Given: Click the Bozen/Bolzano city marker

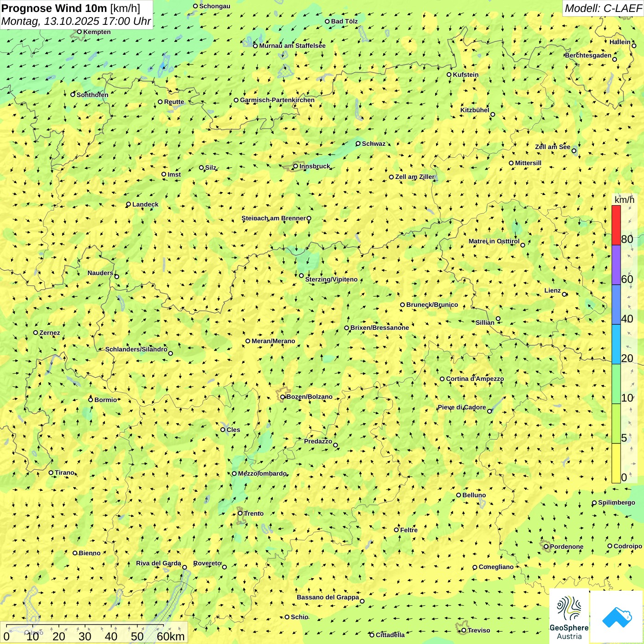Looking at the screenshot, I should point(283,397).
